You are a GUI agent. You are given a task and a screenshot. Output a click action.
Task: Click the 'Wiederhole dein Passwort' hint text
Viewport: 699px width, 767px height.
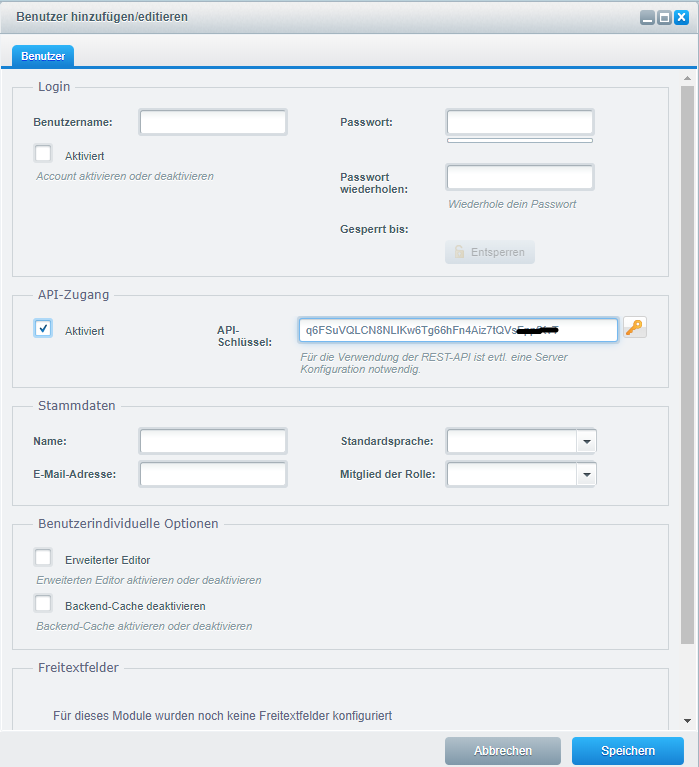click(x=512, y=204)
